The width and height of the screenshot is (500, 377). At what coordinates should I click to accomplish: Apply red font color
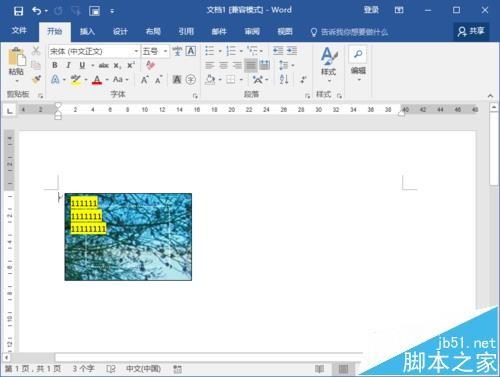coord(97,80)
